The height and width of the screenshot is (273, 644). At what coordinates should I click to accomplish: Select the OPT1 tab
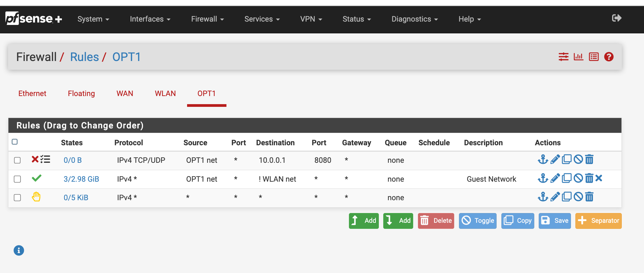207,93
